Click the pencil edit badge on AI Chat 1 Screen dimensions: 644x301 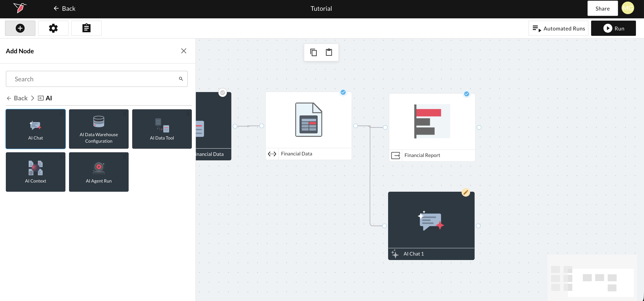point(465,192)
